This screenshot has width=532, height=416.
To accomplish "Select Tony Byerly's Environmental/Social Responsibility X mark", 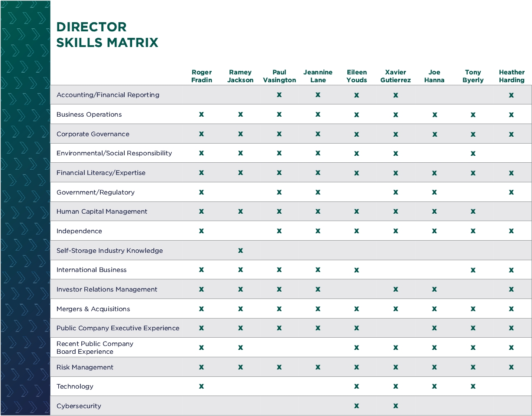I will (473, 153).
